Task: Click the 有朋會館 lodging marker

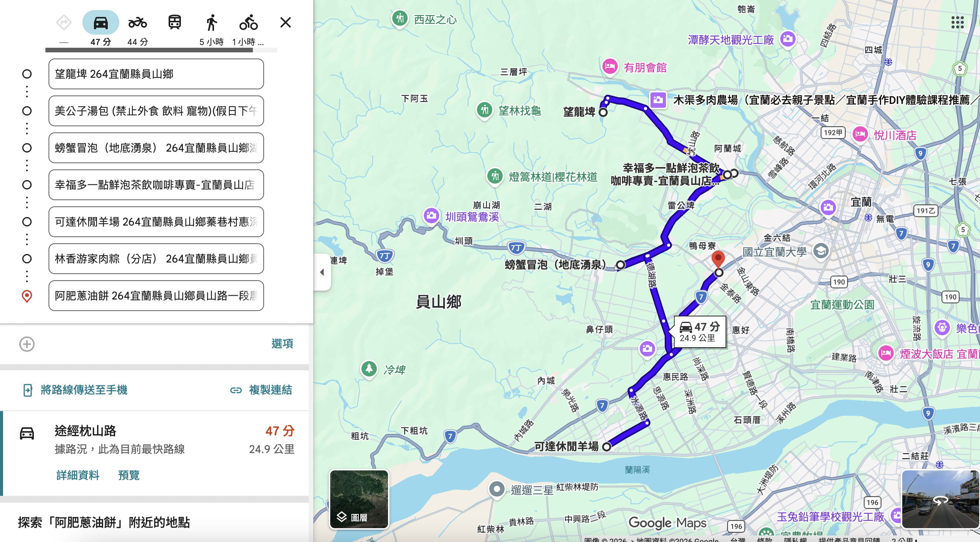Action: (610, 67)
